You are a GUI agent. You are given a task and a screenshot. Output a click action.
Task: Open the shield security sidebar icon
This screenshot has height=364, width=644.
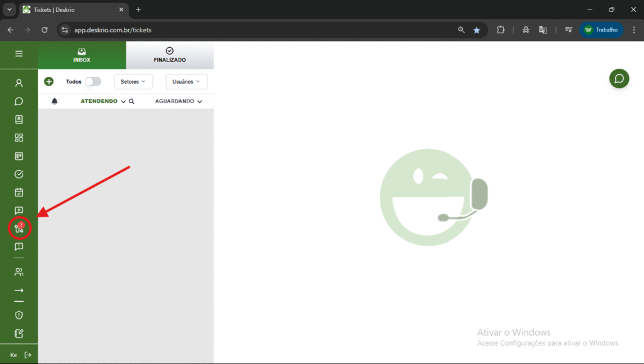(19, 315)
